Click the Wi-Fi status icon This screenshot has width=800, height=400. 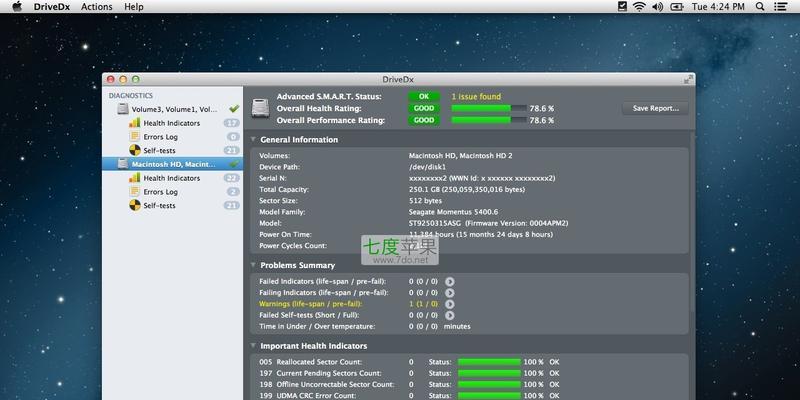639,7
